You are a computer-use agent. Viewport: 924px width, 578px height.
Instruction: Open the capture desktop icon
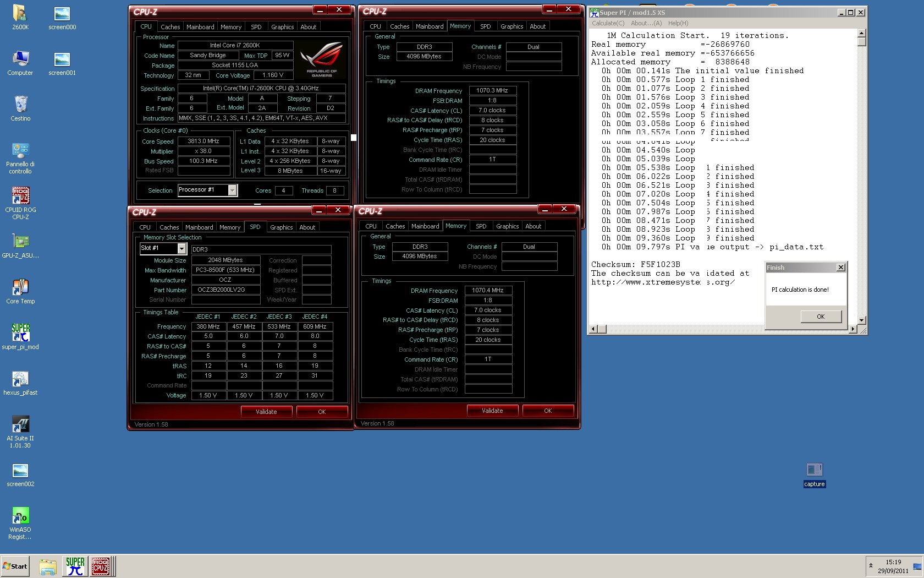[814, 475]
